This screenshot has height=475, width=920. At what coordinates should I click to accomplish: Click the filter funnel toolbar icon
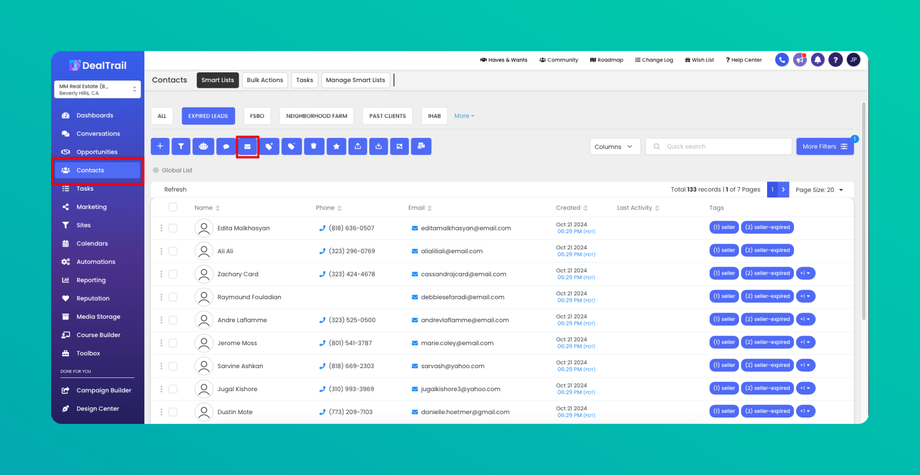[x=181, y=147]
